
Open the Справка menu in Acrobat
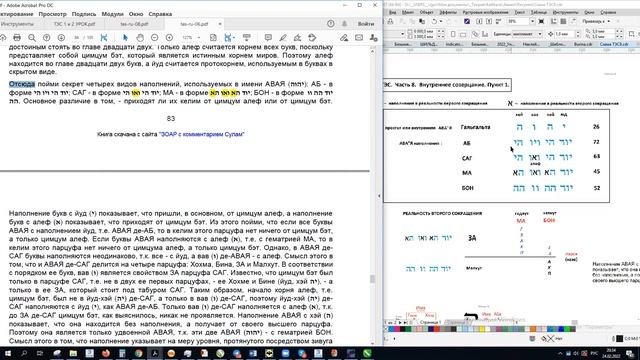point(160,14)
